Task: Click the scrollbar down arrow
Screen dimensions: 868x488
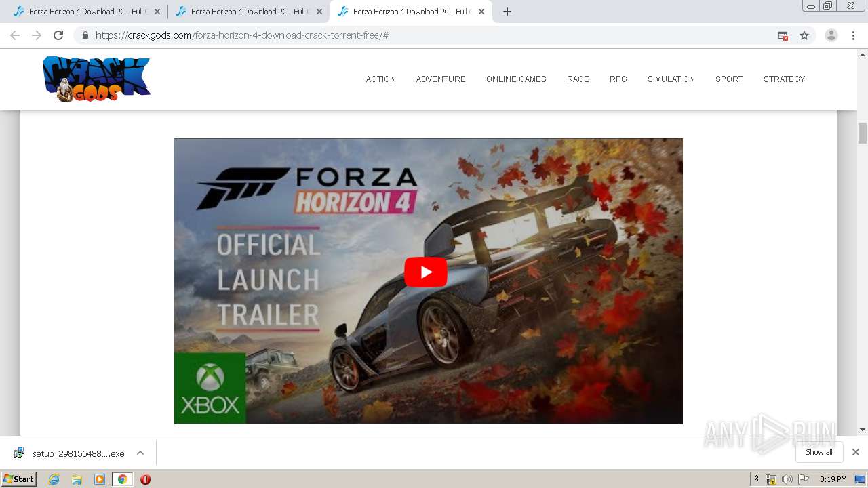Action: tap(863, 430)
